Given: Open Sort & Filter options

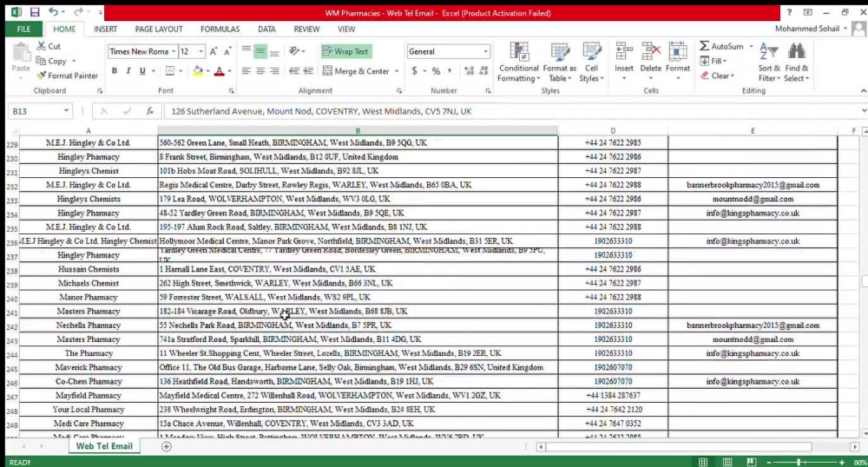Looking at the screenshot, I should [769, 62].
